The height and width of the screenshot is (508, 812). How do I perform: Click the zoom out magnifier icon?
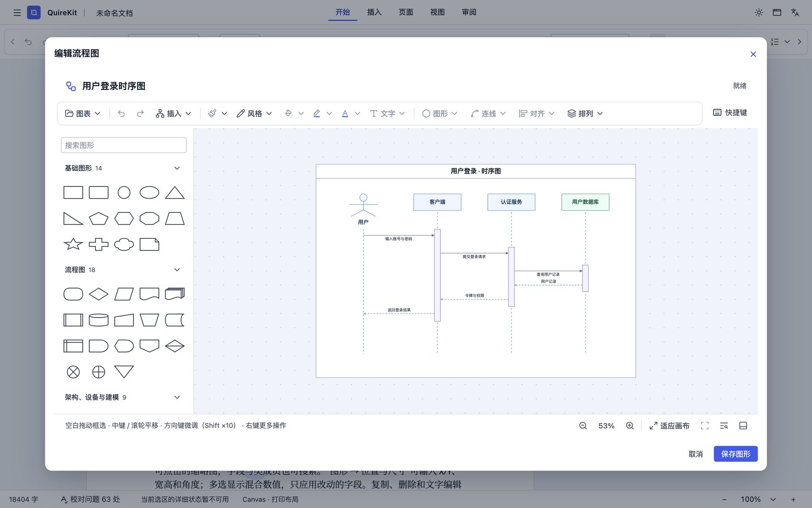pyautogui.click(x=583, y=426)
